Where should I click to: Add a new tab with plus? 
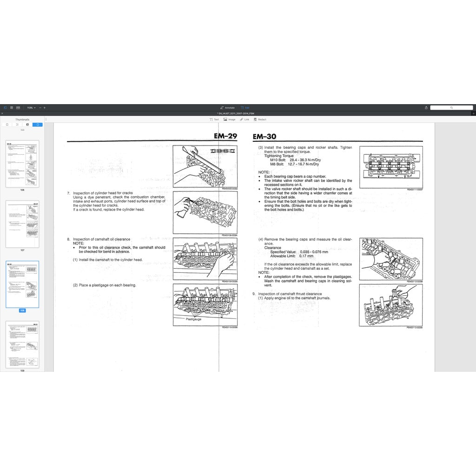tap(473, 113)
